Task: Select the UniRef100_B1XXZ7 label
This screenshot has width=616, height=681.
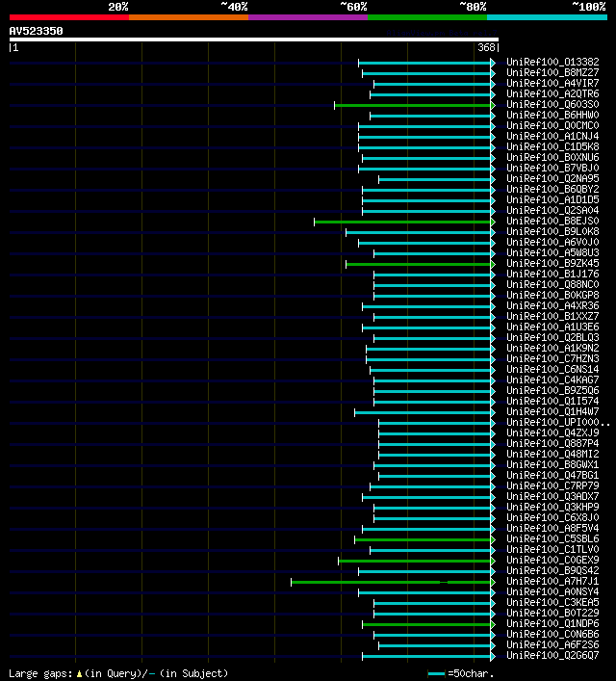Action: [x=552, y=316]
